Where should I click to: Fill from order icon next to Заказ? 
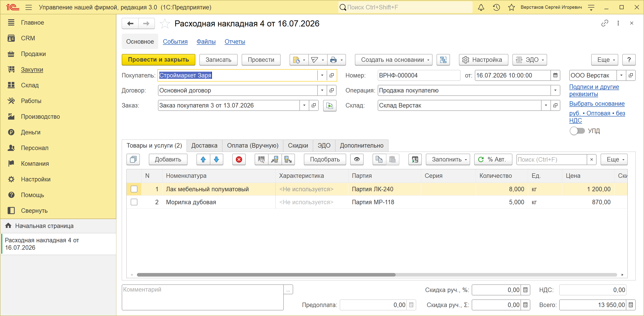pos(330,105)
